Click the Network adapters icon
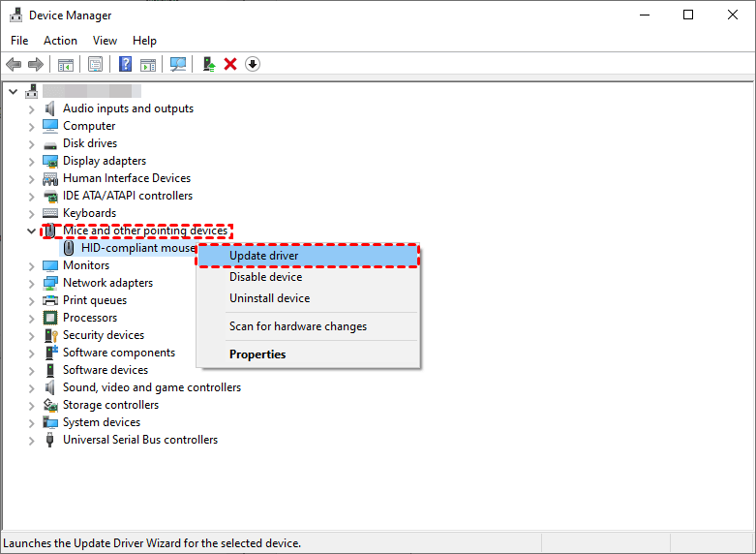Screen dimensions: 756x554 click(50, 283)
